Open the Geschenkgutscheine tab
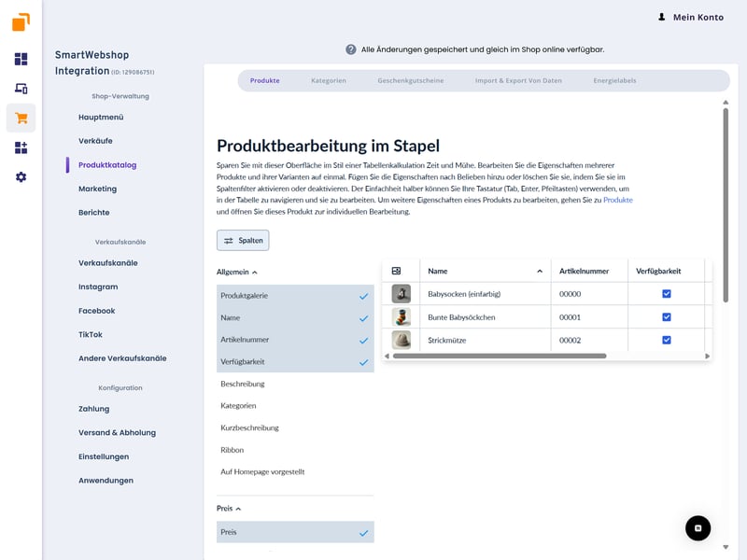 tap(411, 80)
